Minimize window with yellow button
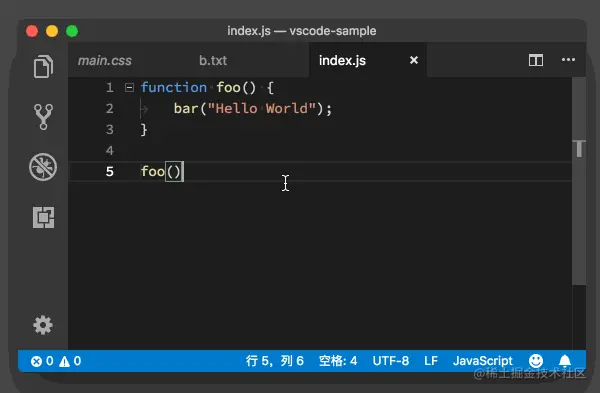Viewport: 600px width, 393px height. tap(52, 31)
